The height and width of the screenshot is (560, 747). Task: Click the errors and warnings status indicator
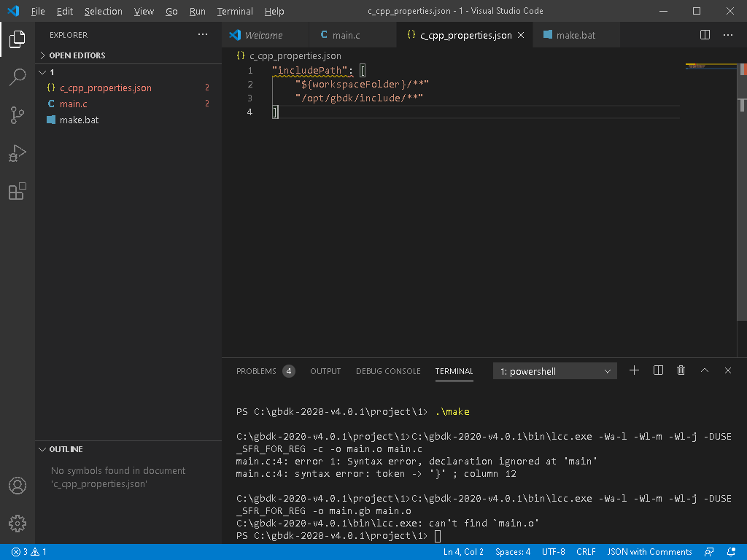[x=28, y=552]
